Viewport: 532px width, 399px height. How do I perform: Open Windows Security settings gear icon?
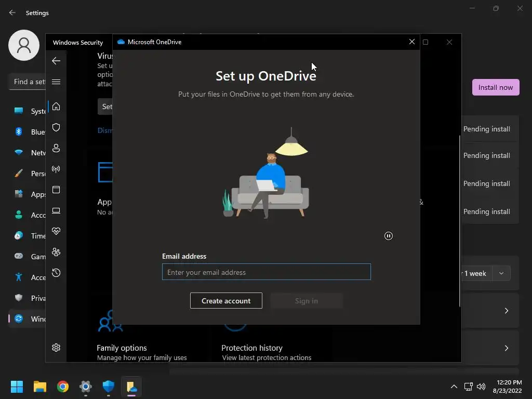tap(56, 348)
